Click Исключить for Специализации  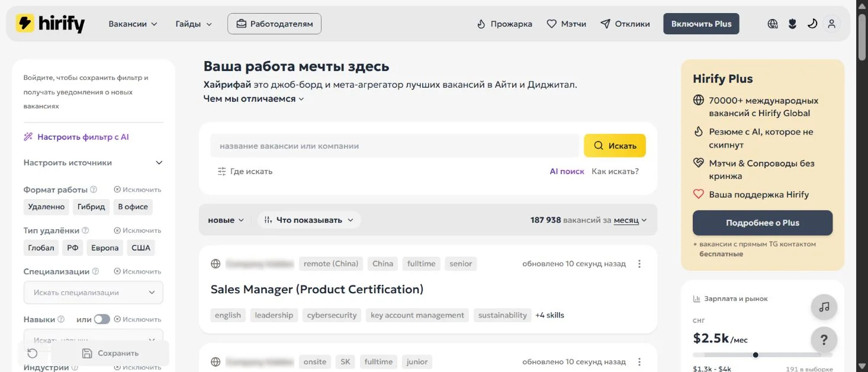pyautogui.click(x=137, y=271)
